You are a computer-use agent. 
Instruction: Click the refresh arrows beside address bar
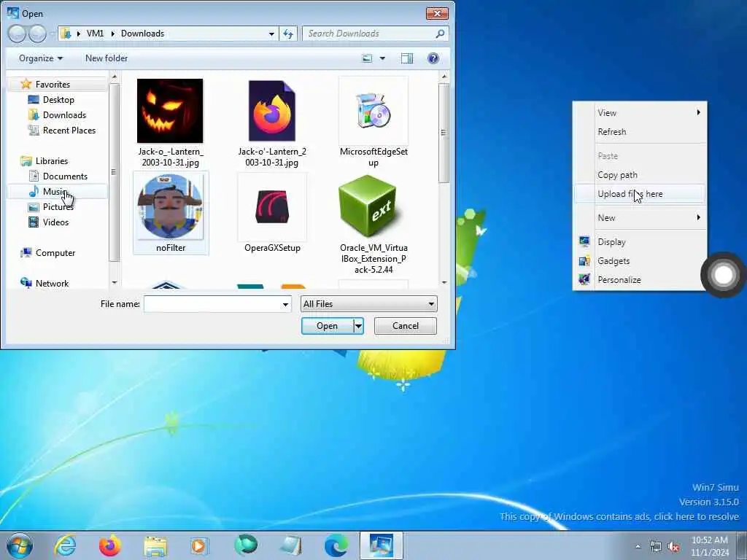[x=288, y=34]
